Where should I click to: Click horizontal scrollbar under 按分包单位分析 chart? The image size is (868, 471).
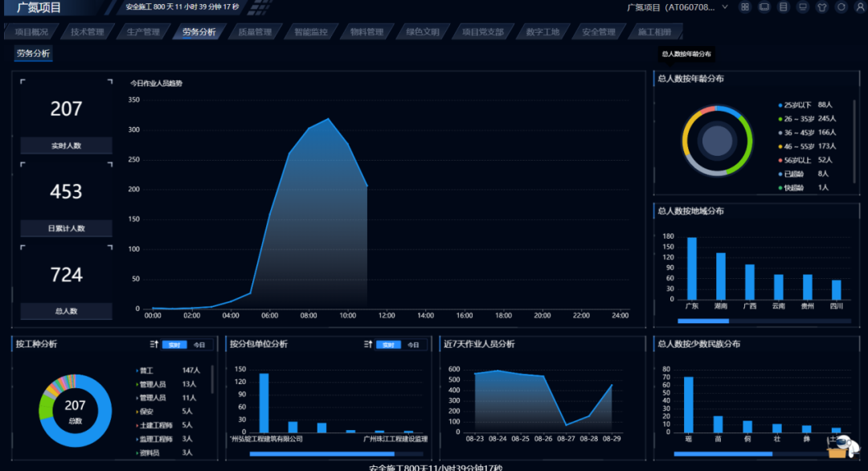(x=321, y=454)
